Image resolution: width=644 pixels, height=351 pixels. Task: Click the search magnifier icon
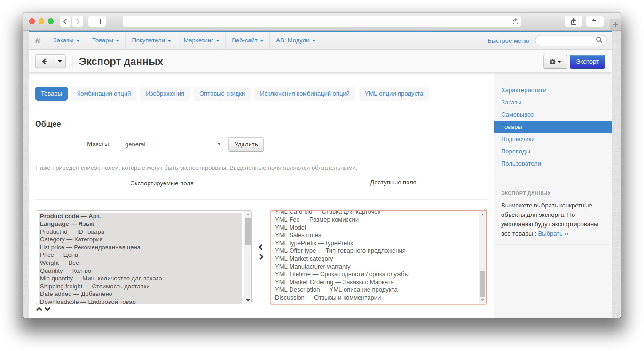599,40
